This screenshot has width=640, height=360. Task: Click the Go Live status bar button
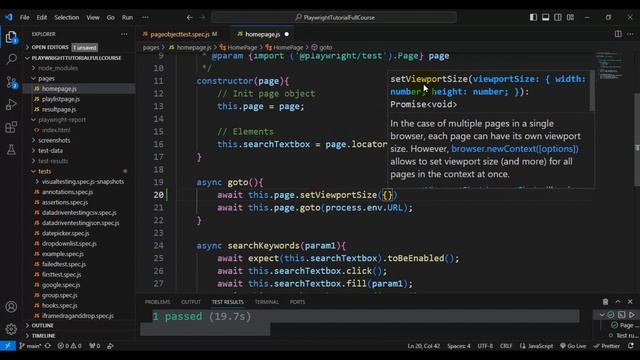click(573, 346)
